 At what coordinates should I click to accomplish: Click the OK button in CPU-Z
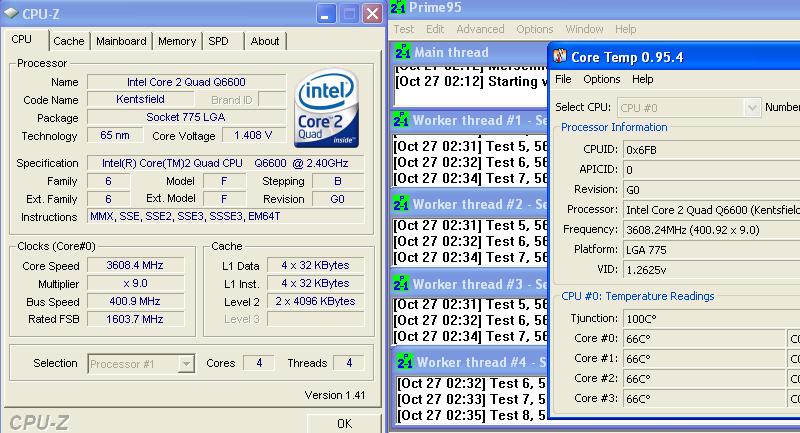pos(344,423)
